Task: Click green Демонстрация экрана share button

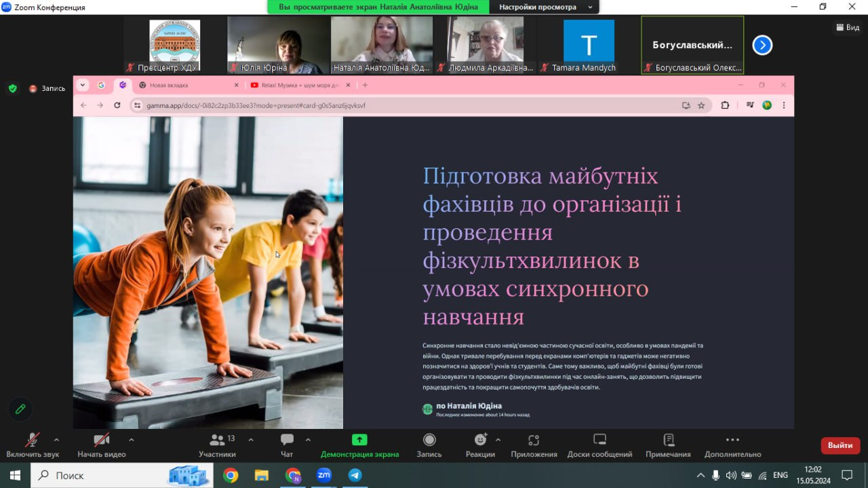Action: click(x=359, y=445)
